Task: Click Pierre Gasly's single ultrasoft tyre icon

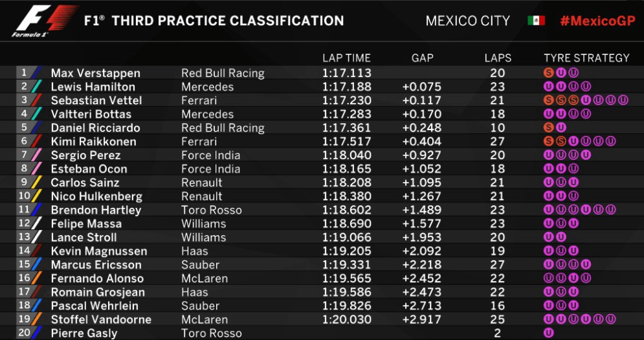Action: [x=548, y=333]
